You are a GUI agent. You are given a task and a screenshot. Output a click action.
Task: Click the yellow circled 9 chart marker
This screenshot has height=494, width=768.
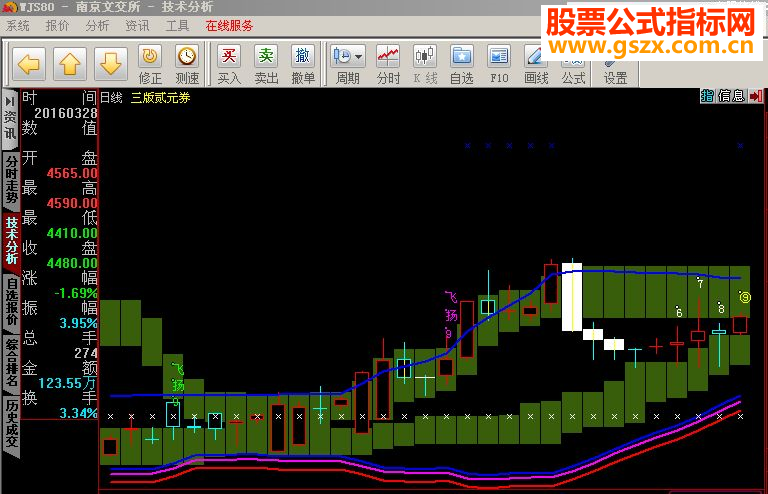tap(744, 297)
